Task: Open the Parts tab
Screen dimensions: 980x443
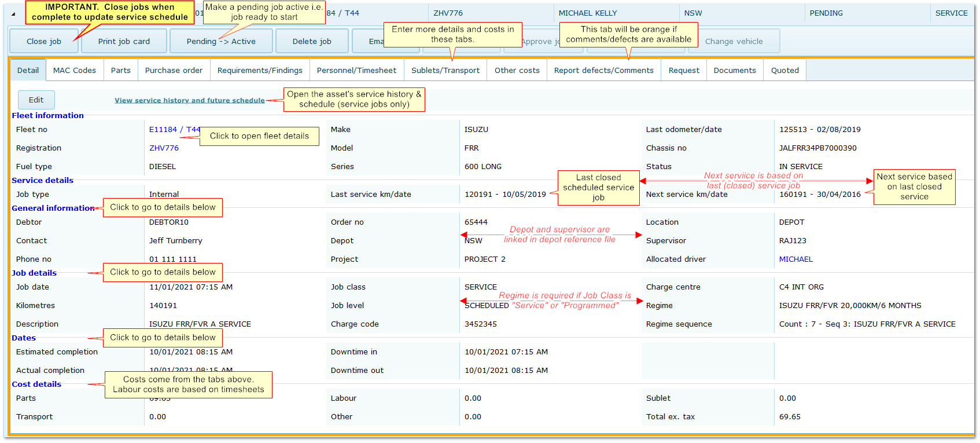Action: coord(121,71)
